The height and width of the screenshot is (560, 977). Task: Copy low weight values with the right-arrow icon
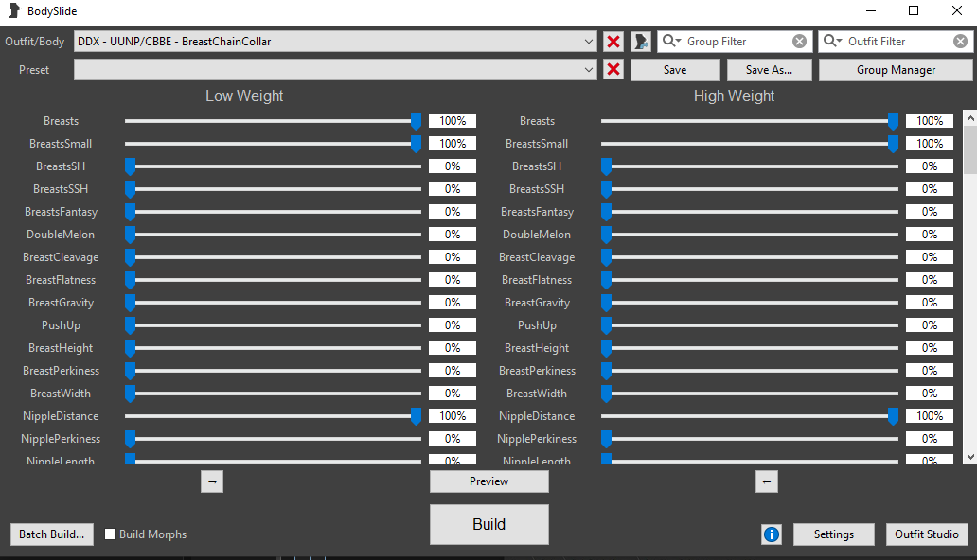212,481
